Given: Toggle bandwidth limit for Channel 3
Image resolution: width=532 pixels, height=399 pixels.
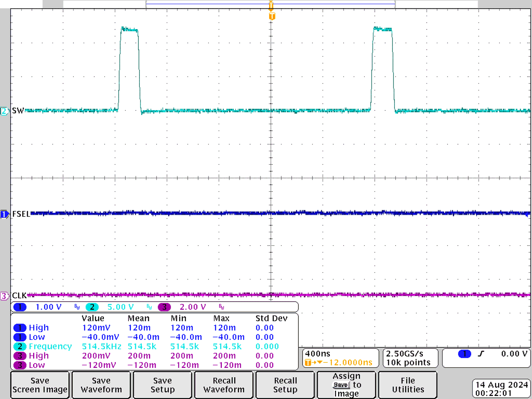Looking at the screenshot, I should [x=221, y=307].
